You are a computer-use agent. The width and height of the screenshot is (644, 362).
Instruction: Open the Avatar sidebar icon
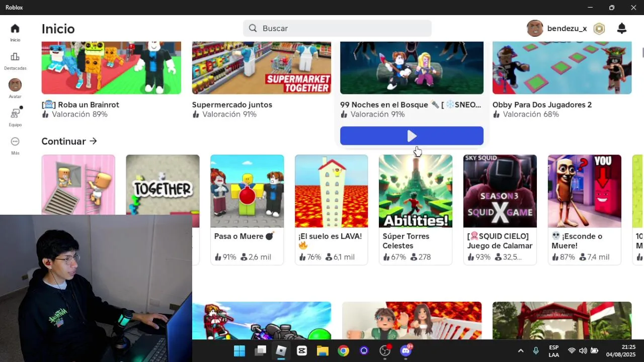(x=15, y=85)
